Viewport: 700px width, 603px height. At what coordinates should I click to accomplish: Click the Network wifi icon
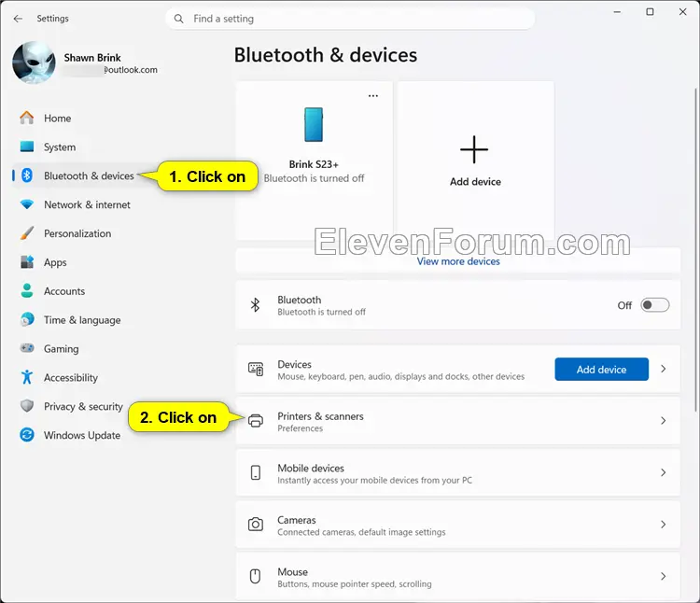click(27, 204)
